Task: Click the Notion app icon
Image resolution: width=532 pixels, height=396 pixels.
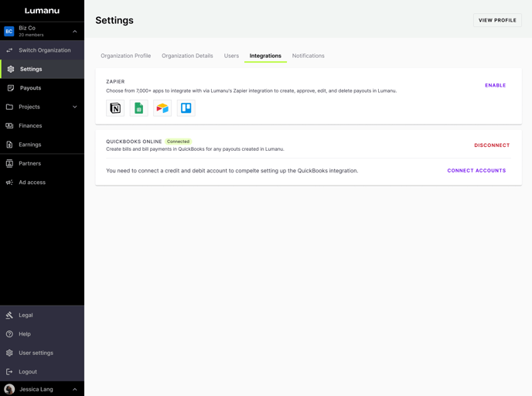Action: [115, 108]
